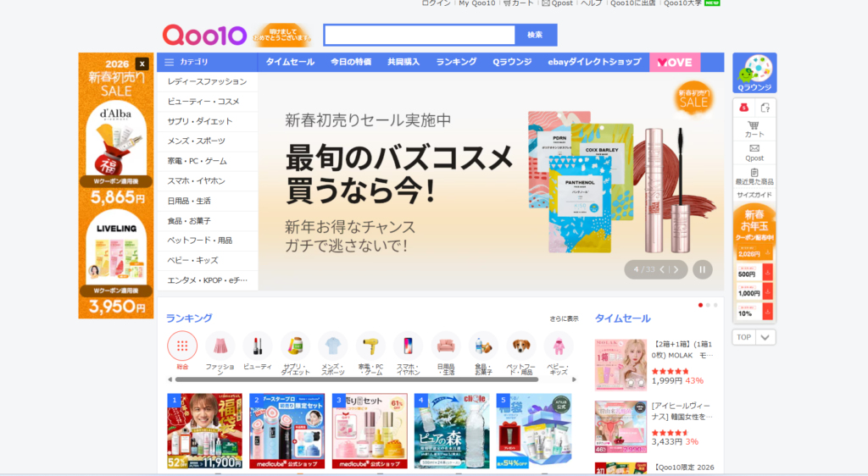
Task: Select the first red carousel dot
Action: point(700,305)
